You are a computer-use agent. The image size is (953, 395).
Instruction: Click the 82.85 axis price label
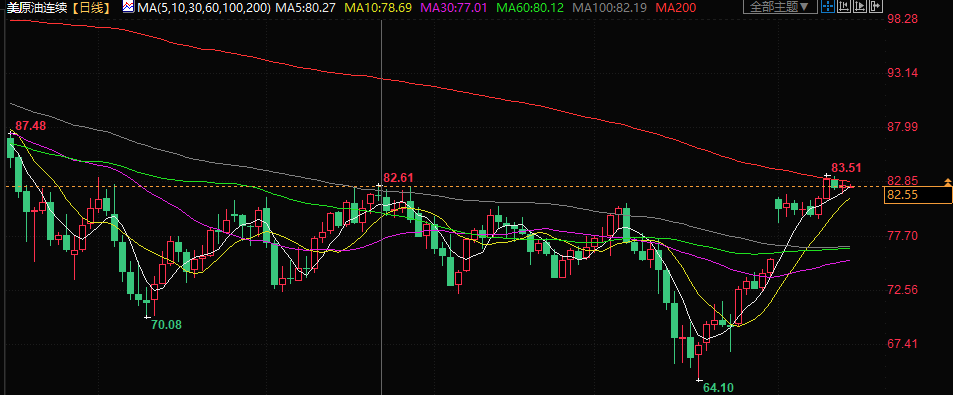902,180
